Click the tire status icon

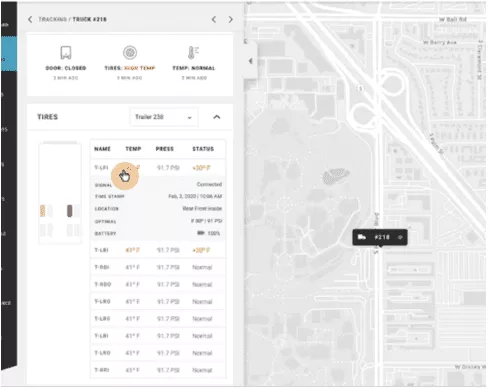click(130, 53)
